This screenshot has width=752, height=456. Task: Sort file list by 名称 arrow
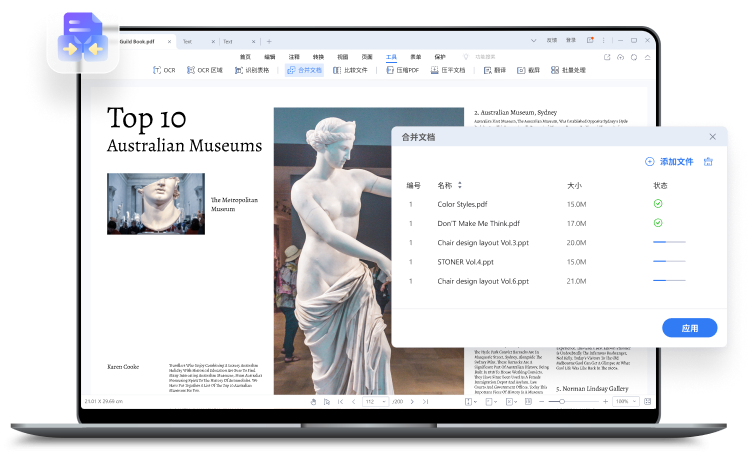tap(460, 185)
